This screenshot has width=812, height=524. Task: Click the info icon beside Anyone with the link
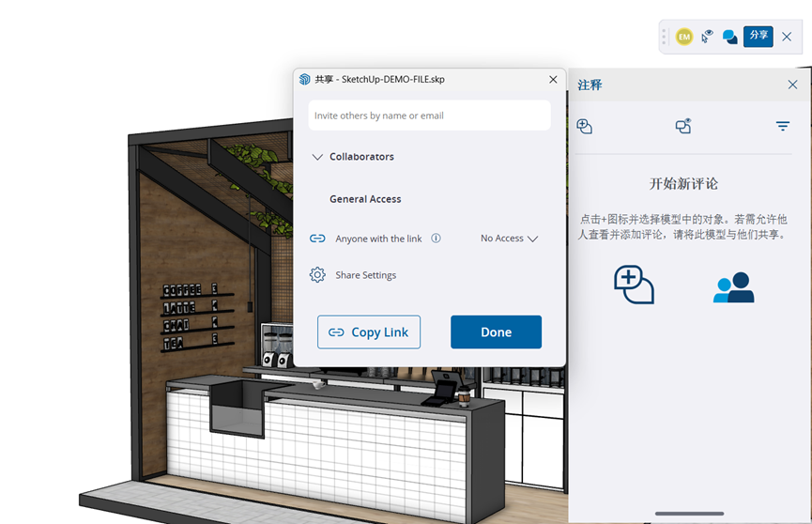(436, 239)
